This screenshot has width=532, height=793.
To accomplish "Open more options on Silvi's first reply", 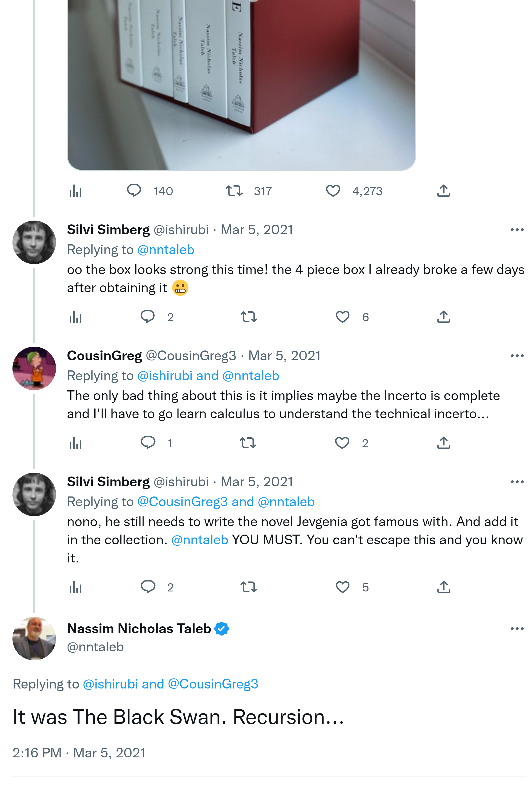I will click(x=517, y=230).
